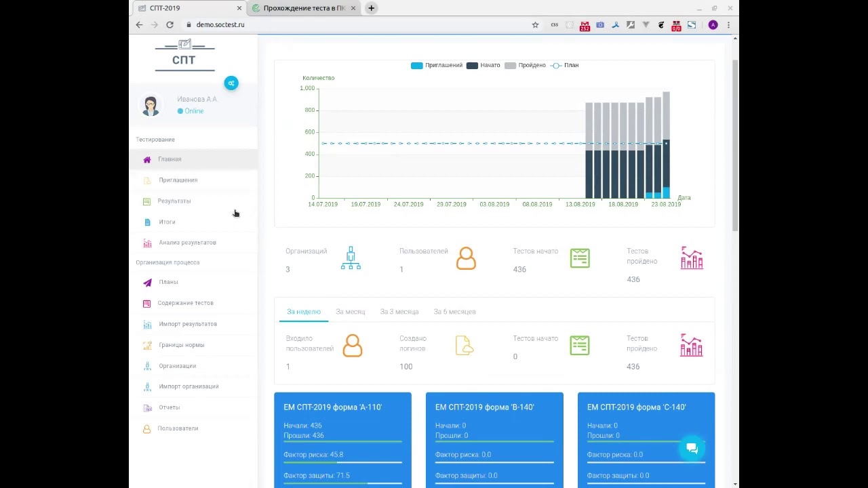Click the pink Тестов пройдено chart icon
Viewport: 868px width, 488px height.
pyautogui.click(x=692, y=258)
